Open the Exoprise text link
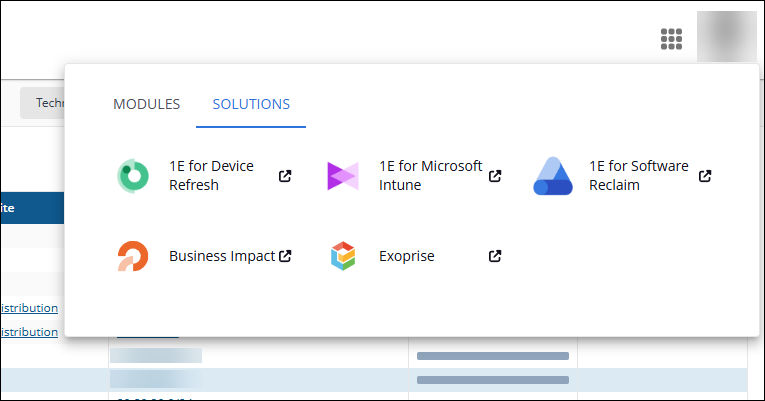The width and height of the screenshot is (765, 401). pos(406,256)
